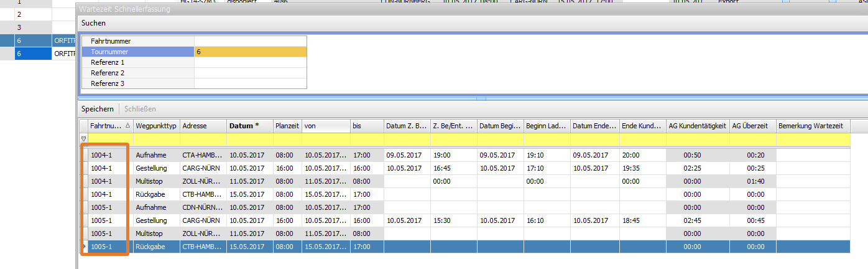Select the Referenz 1 search field

point(250,63)
